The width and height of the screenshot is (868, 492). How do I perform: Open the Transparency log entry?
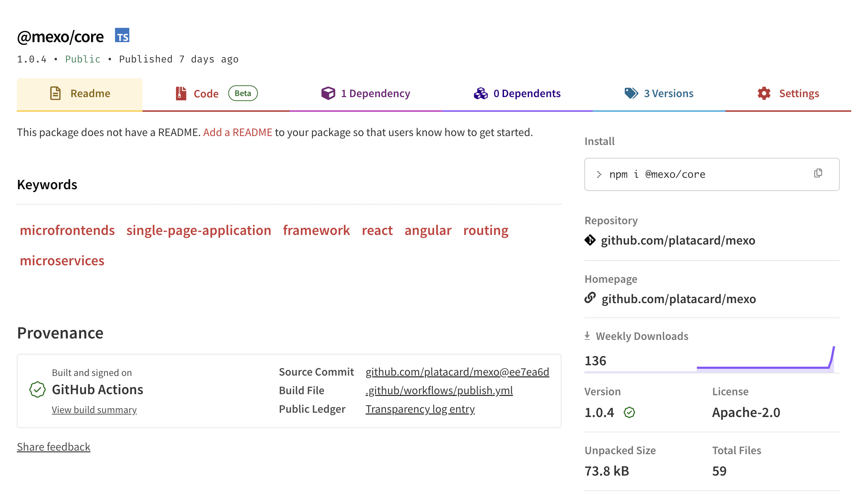coord(420,409)
